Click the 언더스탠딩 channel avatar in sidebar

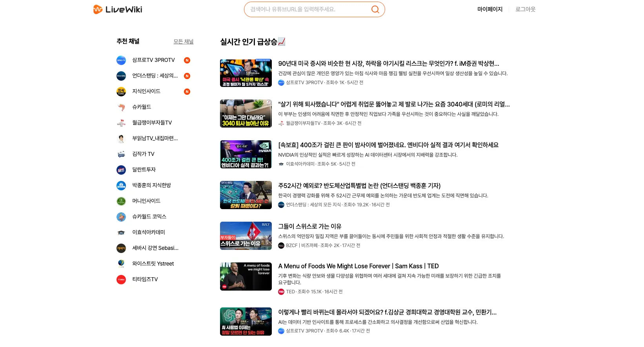[x=121, y=76]
